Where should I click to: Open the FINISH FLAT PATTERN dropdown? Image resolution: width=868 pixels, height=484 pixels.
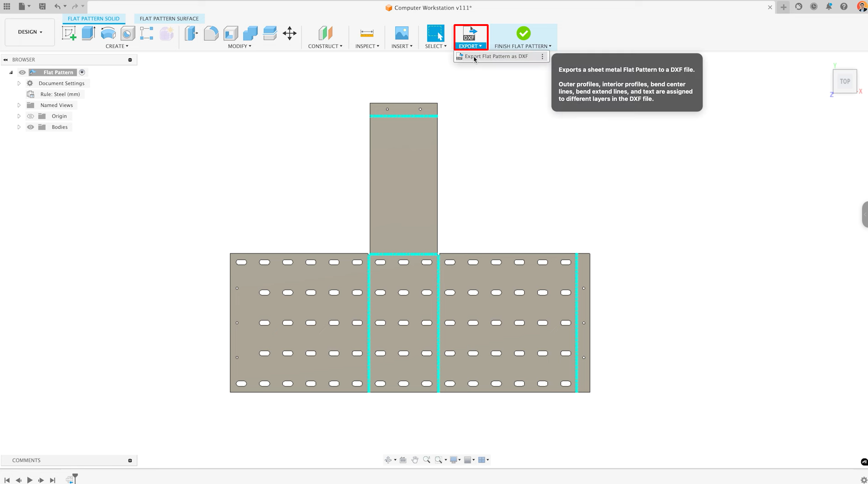523,46
